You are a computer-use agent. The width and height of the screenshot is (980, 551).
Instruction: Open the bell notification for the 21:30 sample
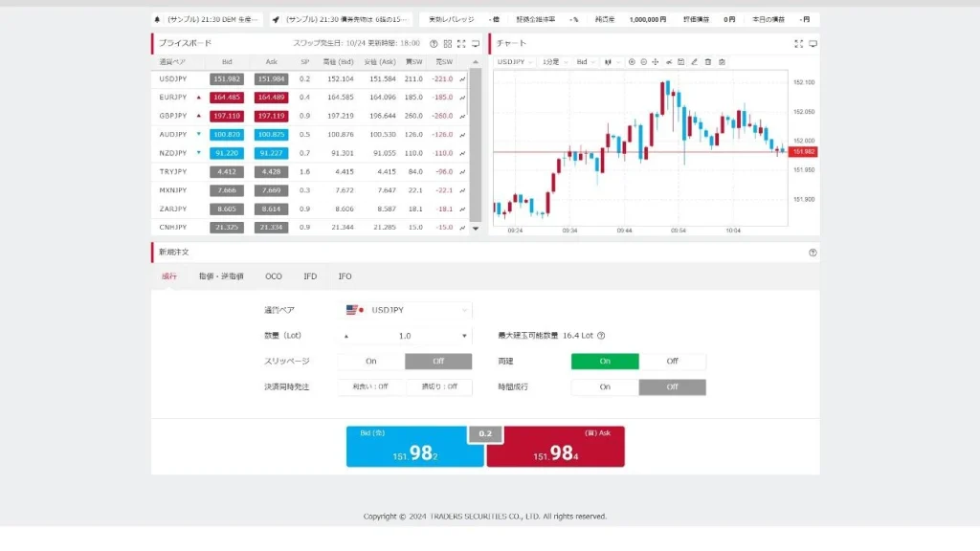tap(207, 19)
